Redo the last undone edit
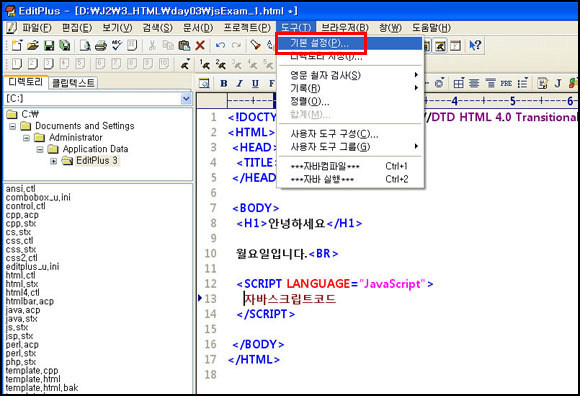 click(x=236, y=45)
